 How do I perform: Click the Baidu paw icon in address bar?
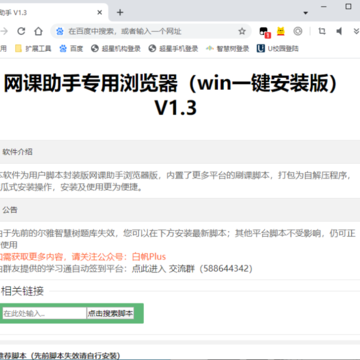click(x=60, y=32)
